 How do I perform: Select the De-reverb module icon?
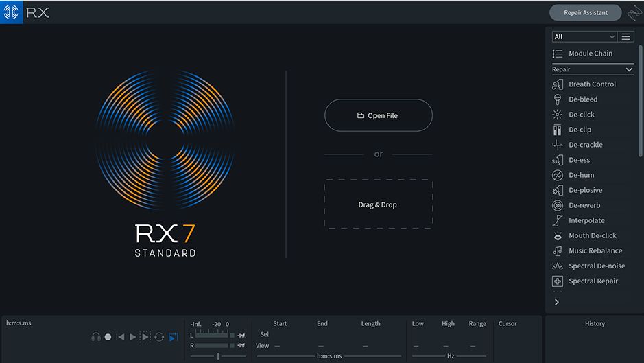click(558, 205)
